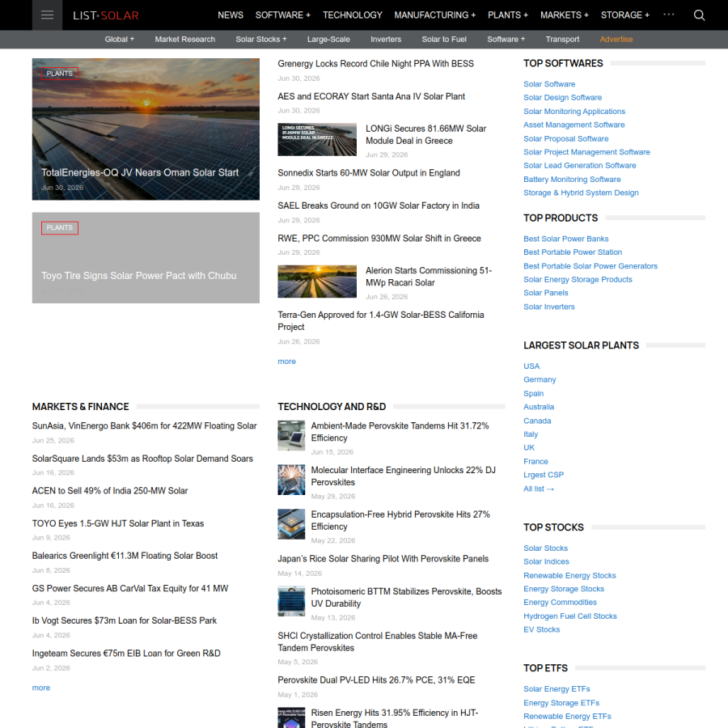Open Grenergy Locks Record Chile Night PPA article
Viewport: 728px width, 728px height.
point(375,64)
